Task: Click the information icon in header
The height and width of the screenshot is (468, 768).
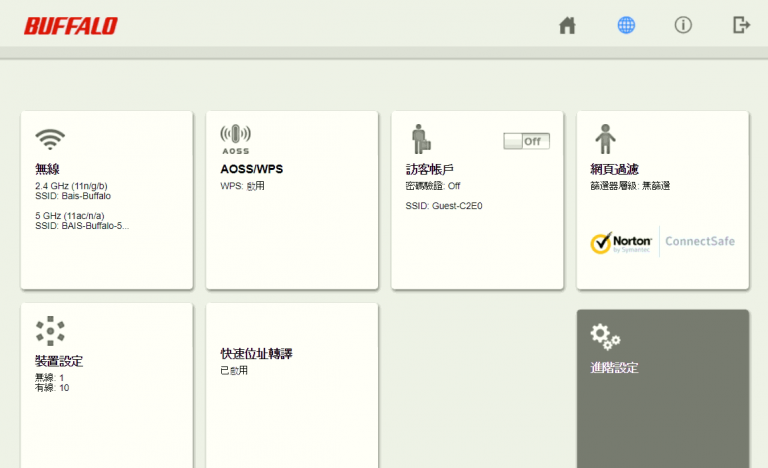Action: [683, 25]
